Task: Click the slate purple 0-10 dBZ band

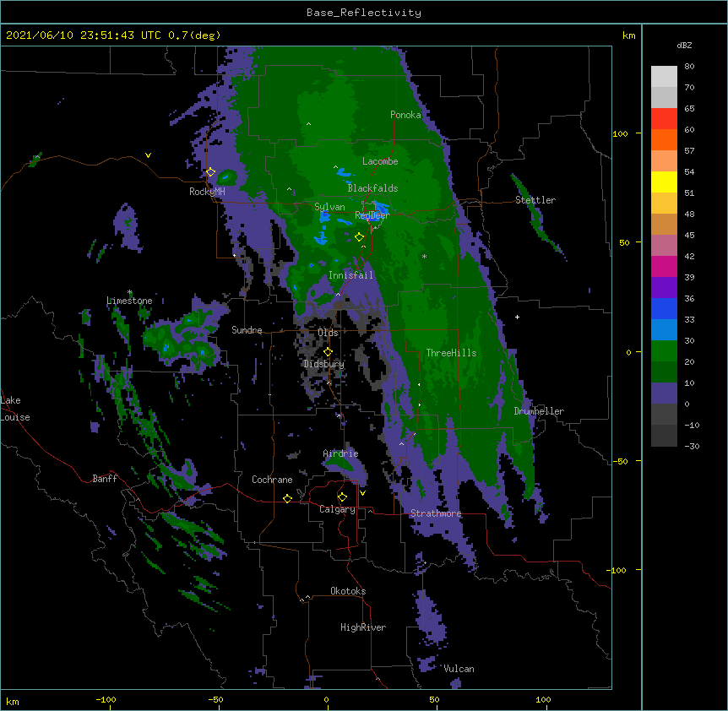Action: pyautogui.click(x=664, y=393)
